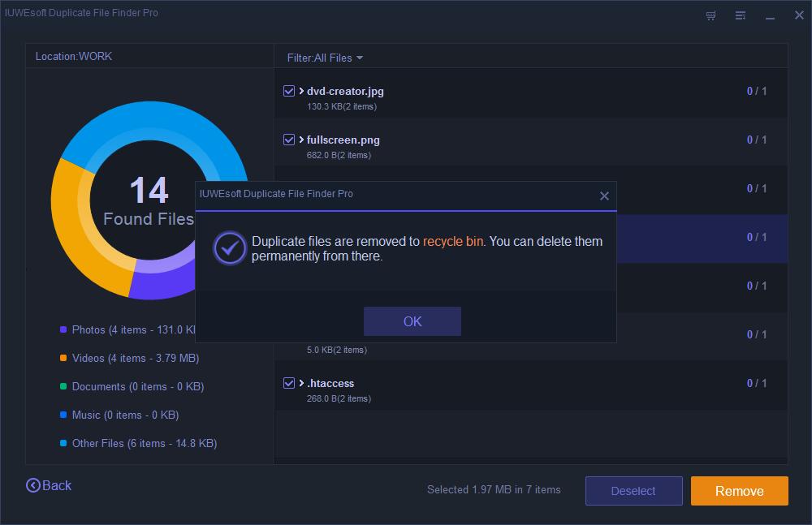This screenshot has width=812, height=525.
Task: Click the Deselect button
Action: (633, 491)
